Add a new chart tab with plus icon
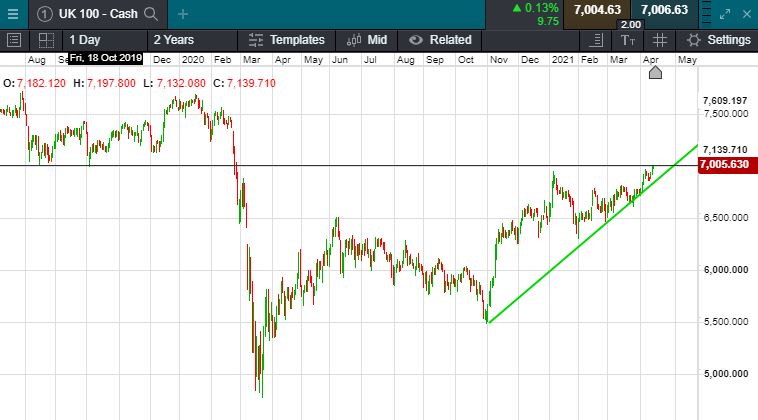 (183, 14)
